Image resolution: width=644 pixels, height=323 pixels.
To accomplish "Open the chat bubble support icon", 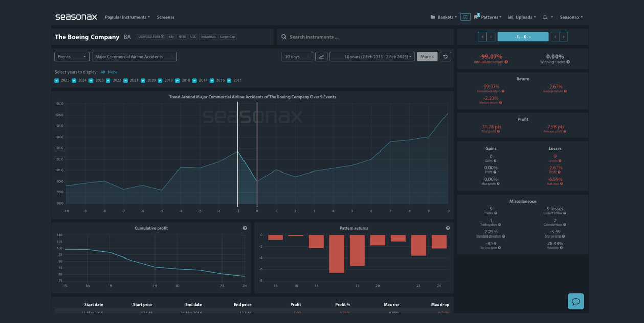I will [575, 302].
